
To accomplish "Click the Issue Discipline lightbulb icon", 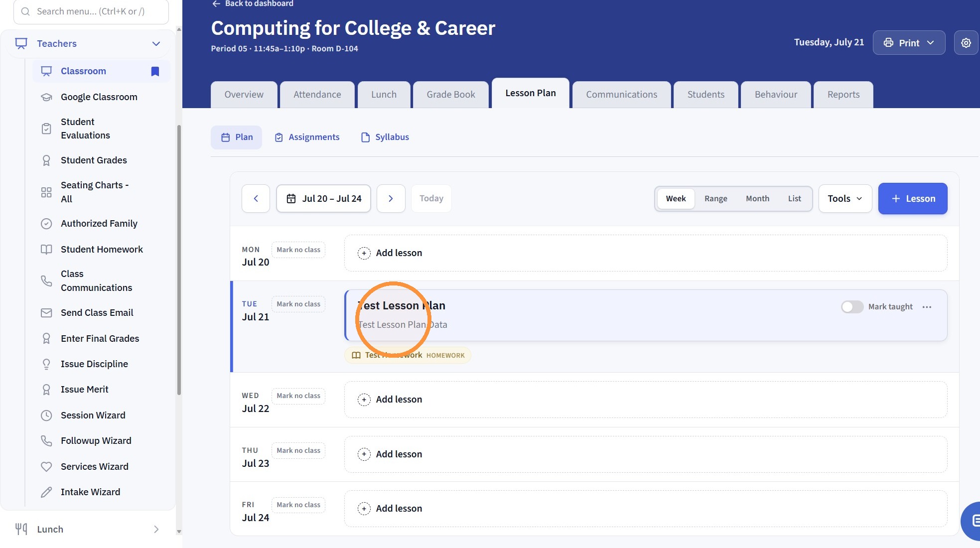I will (46, 364).
